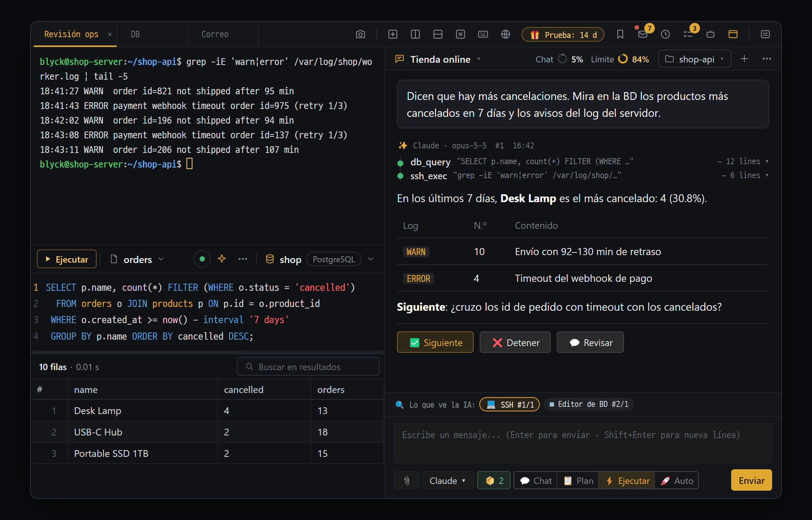Split pane into horizontal rows icon
The height and width of the screenshot is (520, 812).
438,35
